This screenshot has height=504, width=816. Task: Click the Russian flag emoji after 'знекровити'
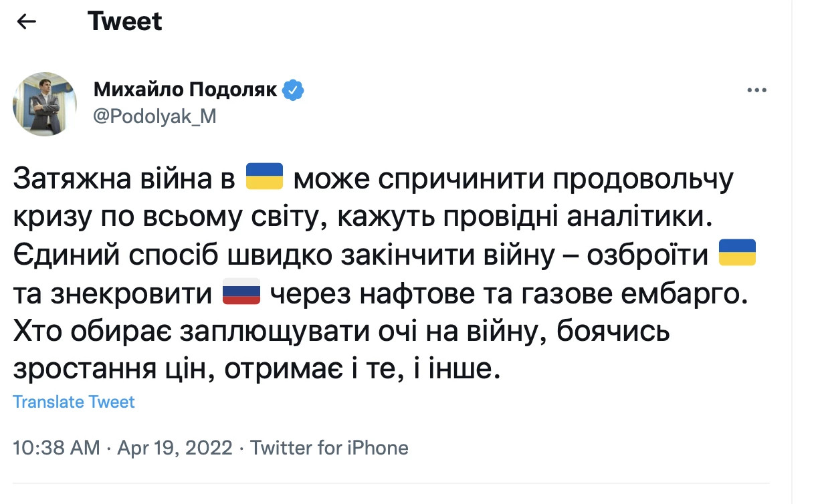point(240,292)
